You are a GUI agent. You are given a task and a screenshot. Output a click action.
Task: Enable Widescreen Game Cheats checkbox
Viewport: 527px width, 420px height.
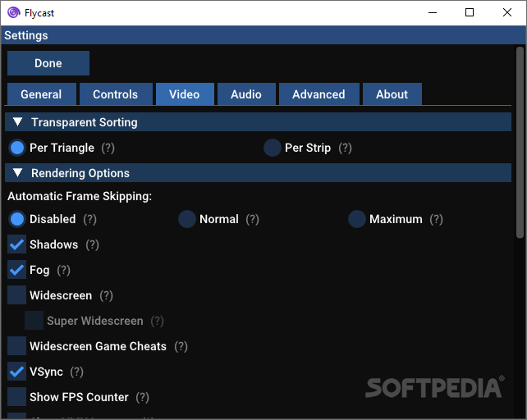pyautogui.click(x=16, y=346)
